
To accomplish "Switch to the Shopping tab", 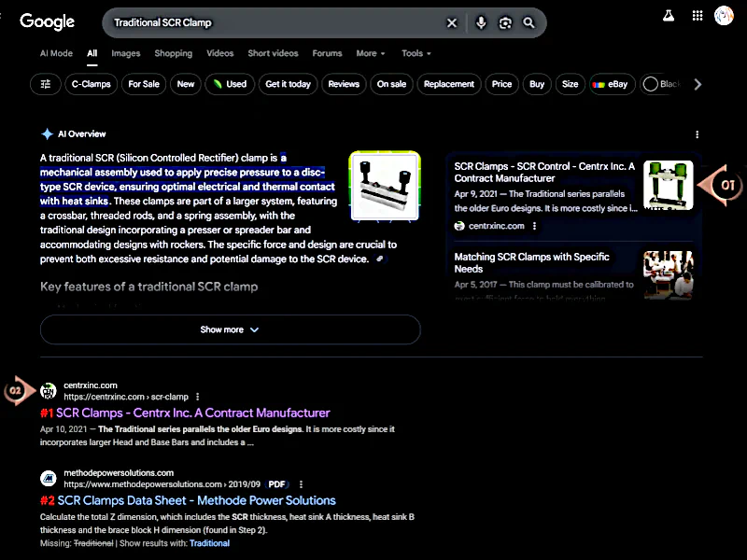I will pos(173,53).
